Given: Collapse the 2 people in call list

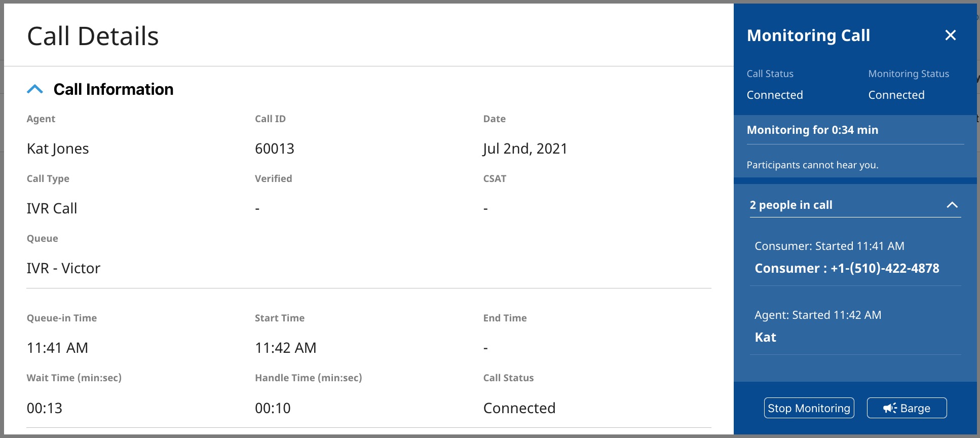Looking at the screenshot, I should click(x=952, y=205).
